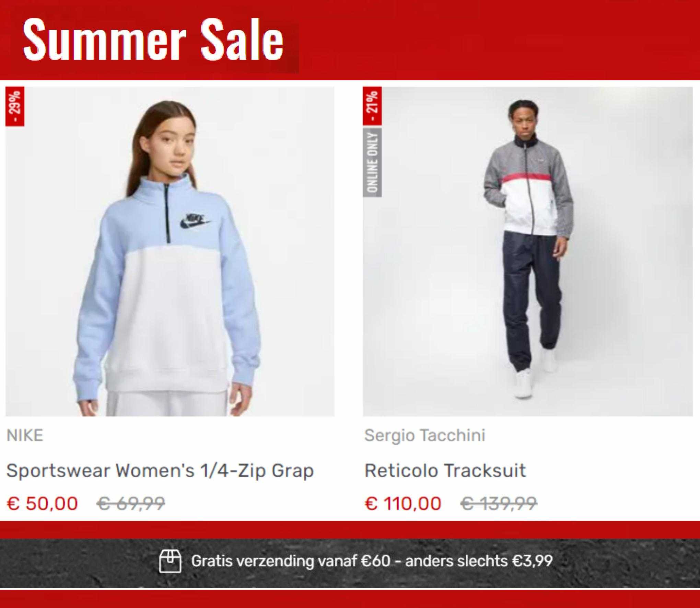Click the dark shipping info banner
Image resolution: width=700 pixels, height=608 pixels.
click(x=350, y=563)
